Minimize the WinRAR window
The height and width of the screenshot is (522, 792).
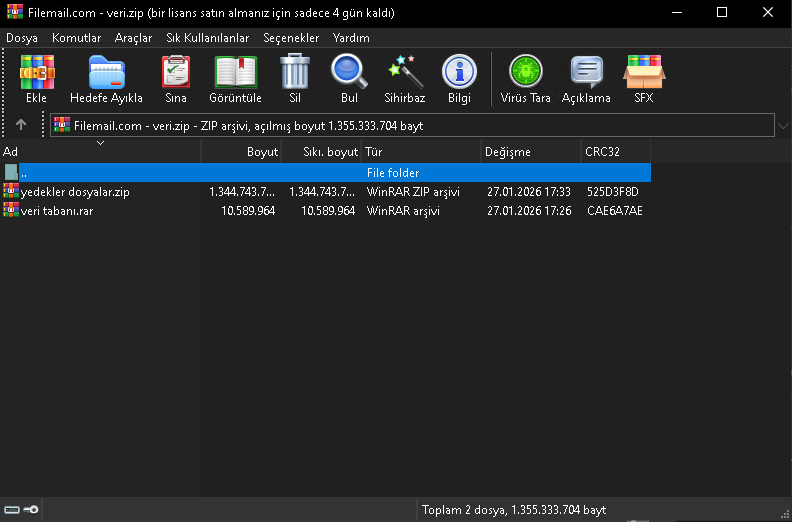pos(677,12)
